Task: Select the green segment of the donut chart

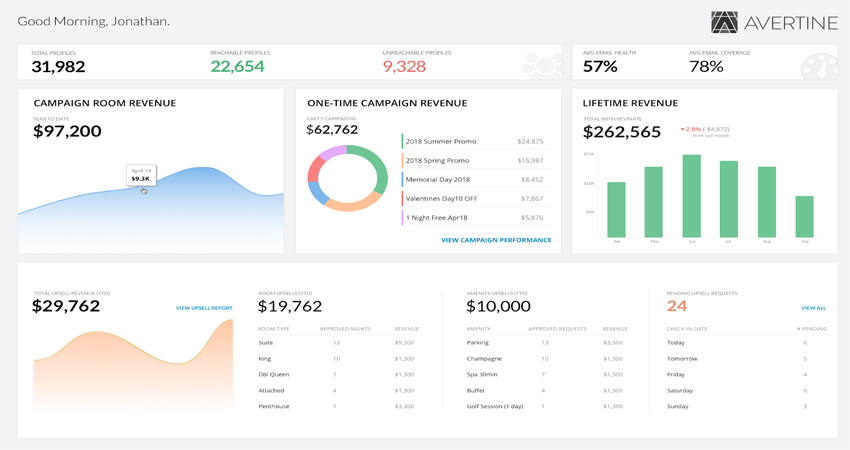Action: click(379, 168)
